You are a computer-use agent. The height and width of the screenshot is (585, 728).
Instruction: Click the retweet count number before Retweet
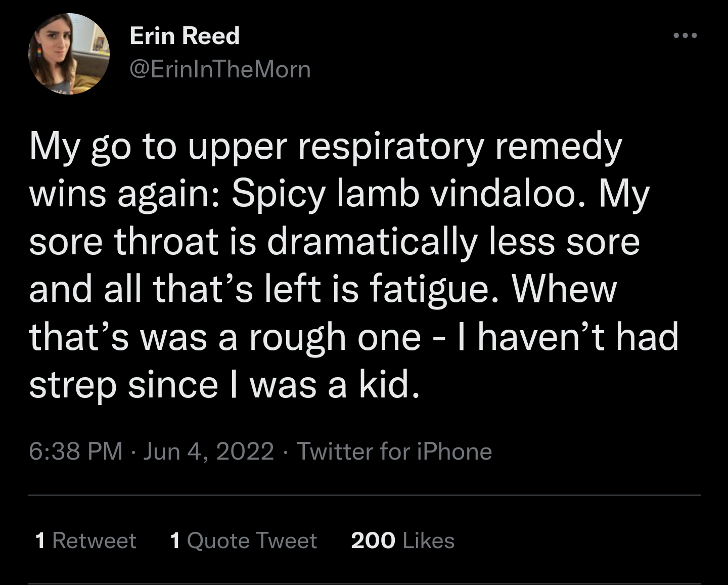click(x=40, y=541)
